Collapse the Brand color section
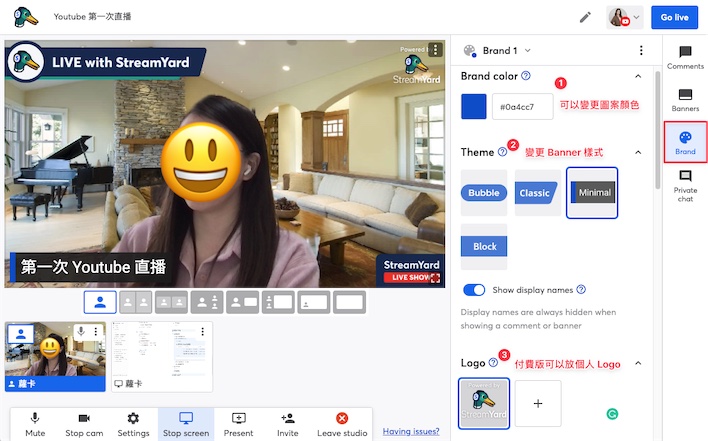The width and height of the screenshot is (708, 441). click(x=638, y=76)
